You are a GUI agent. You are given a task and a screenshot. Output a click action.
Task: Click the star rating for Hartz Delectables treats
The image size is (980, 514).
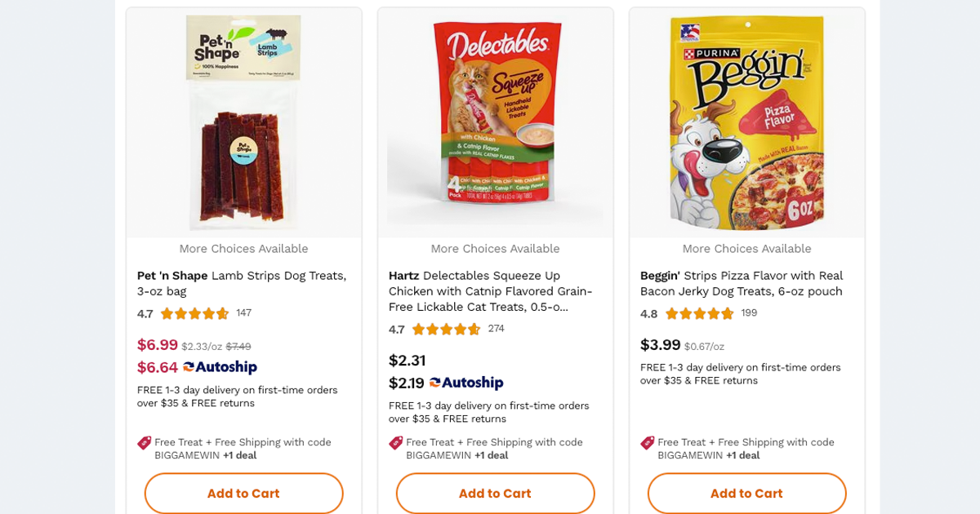click(446, 329)
